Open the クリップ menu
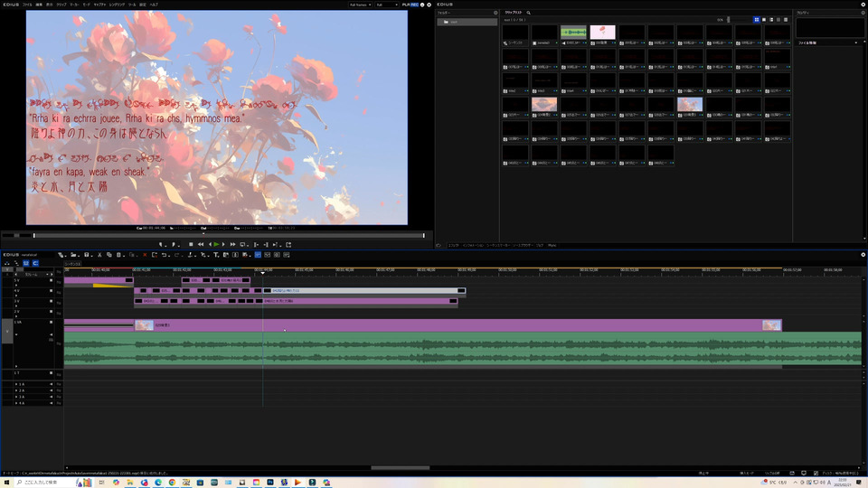This screenshot has height=488, width=868. [61, 5]
